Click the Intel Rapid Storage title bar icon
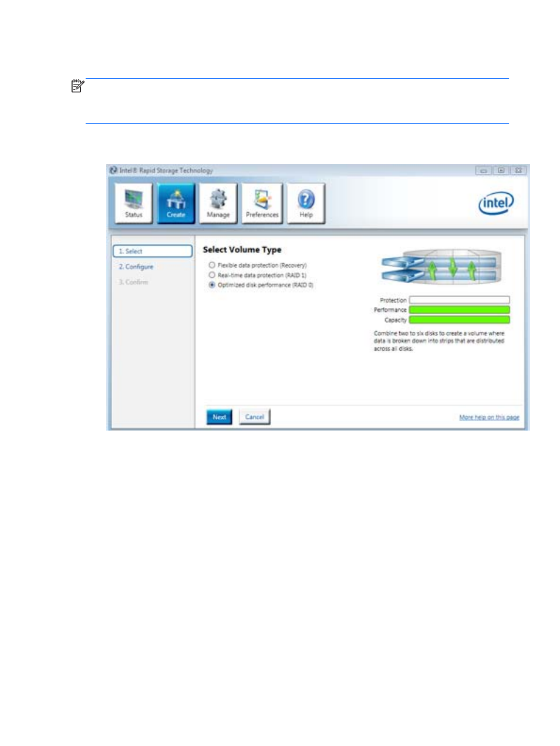Screen dimensions: 560x746 click(113, 170)
